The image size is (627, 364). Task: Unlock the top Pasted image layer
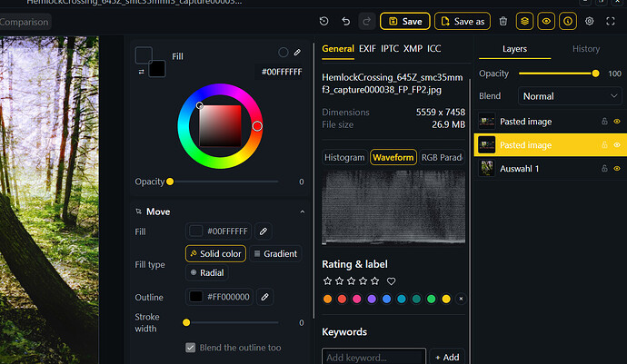click(604, 121)
